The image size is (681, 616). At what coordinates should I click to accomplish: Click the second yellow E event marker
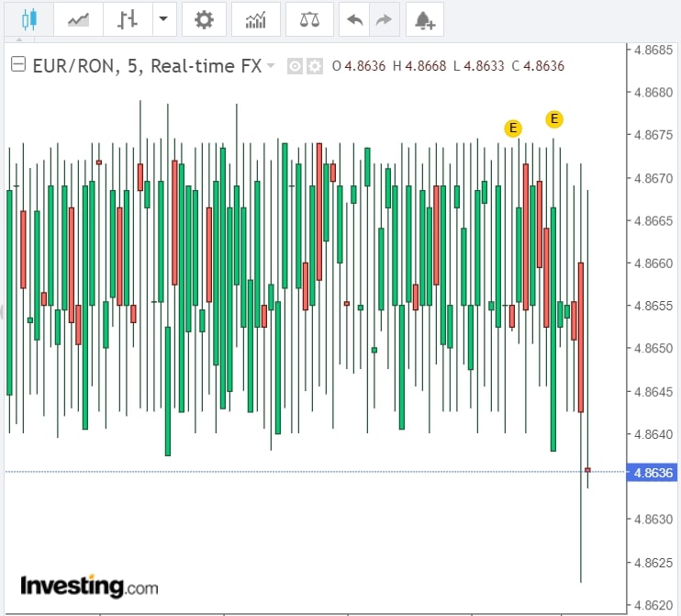click(554, 118)
